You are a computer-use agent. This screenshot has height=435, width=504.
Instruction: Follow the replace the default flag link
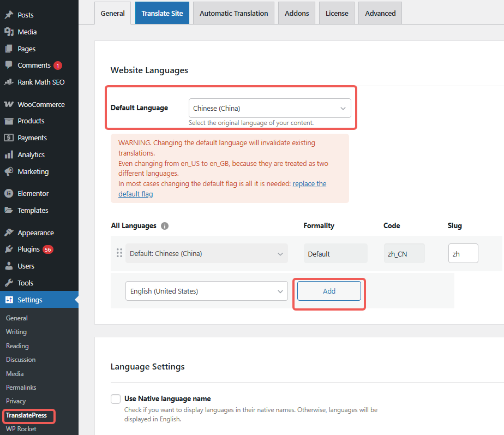tap(309, 184)
